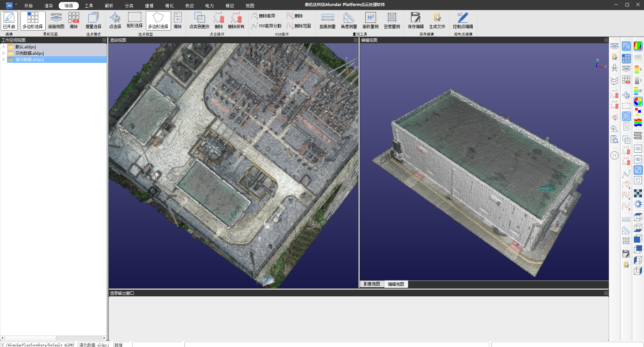The height and width of the screenshot is (347, 644).
Task: Select the 点选择 tool
Action: (x=115, y=21)
